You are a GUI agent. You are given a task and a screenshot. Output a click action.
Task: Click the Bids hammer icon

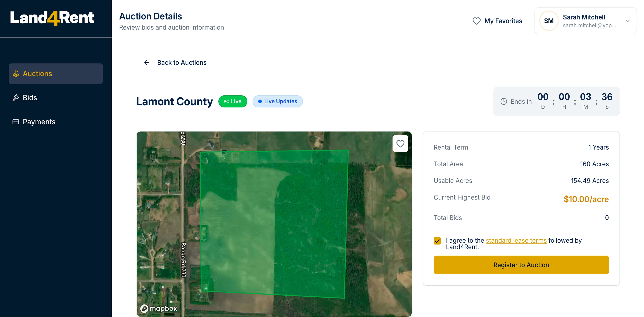[x=16, y=98]
